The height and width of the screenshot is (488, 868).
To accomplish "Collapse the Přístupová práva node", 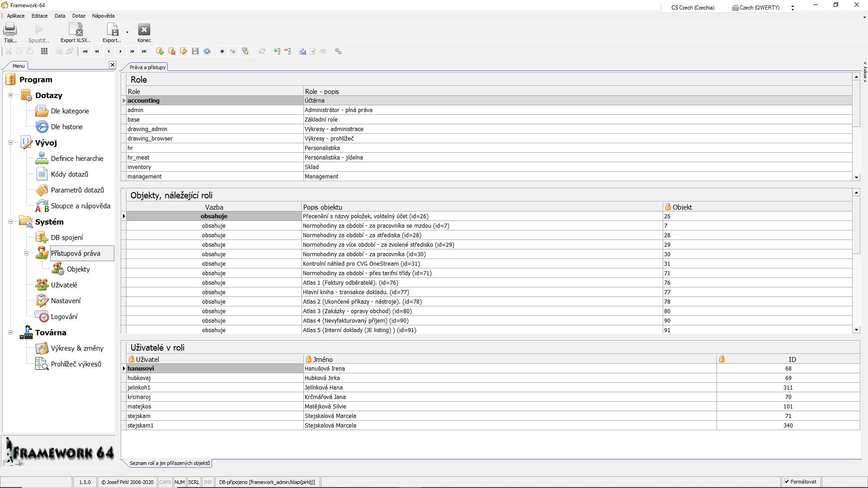I will click(x=26, y=253).
